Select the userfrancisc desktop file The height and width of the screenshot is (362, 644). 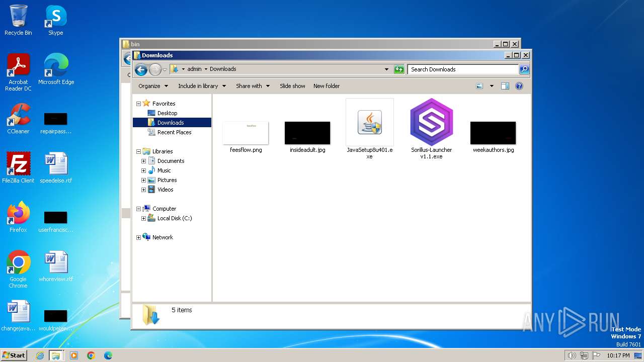pyautogui.click(x=55, y=222)
